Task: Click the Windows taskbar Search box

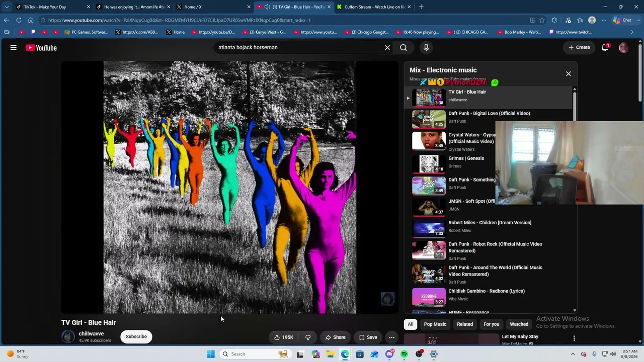Action: click(x=256, y=354)
